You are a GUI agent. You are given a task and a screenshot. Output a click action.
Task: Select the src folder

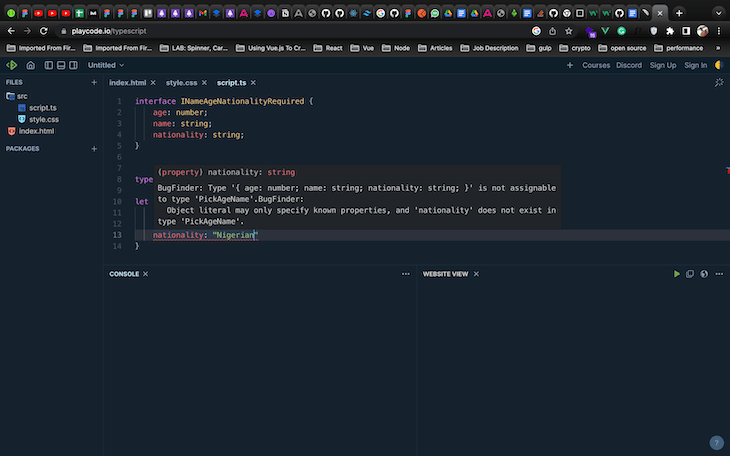tap(17, 96)
